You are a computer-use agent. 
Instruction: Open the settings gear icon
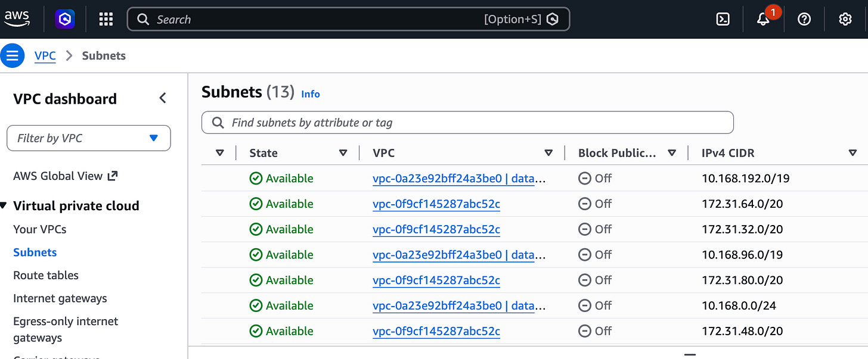845,19
